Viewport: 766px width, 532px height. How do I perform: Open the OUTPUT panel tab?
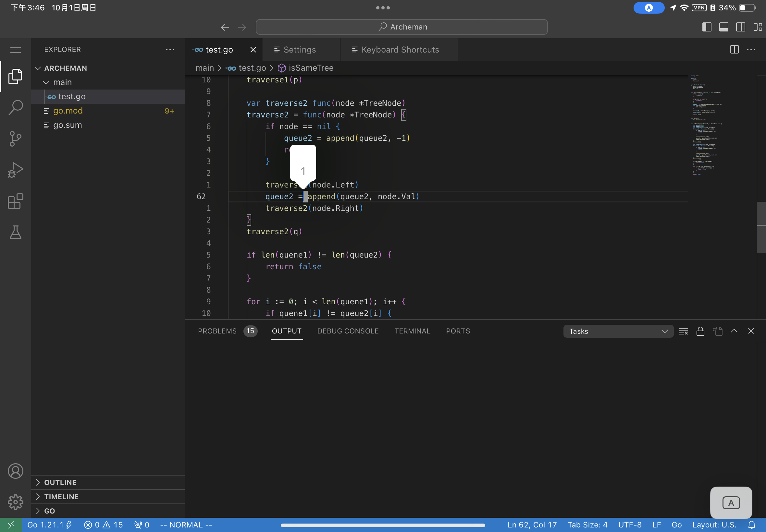287,331
